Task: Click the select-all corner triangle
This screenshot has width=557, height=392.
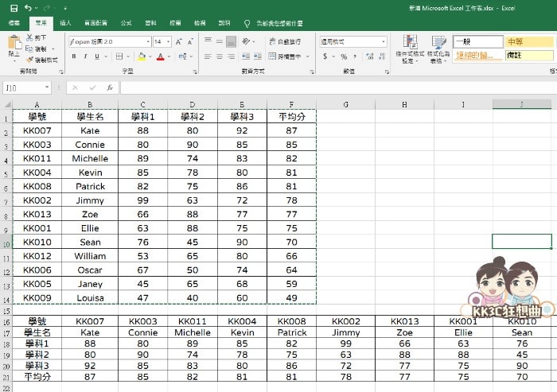Action: point(6,104)
